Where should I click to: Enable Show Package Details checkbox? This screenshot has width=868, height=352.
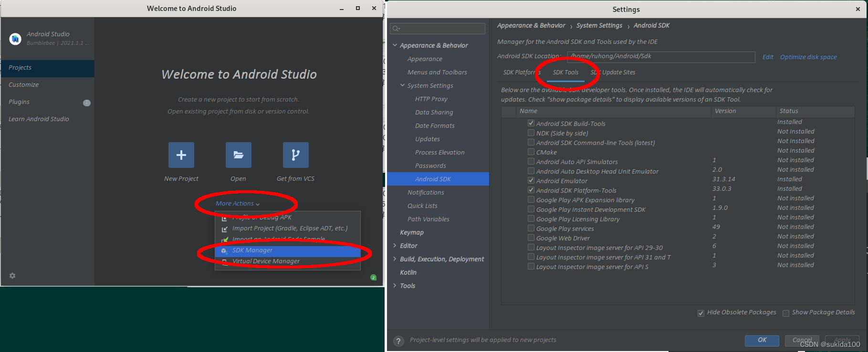786,313
